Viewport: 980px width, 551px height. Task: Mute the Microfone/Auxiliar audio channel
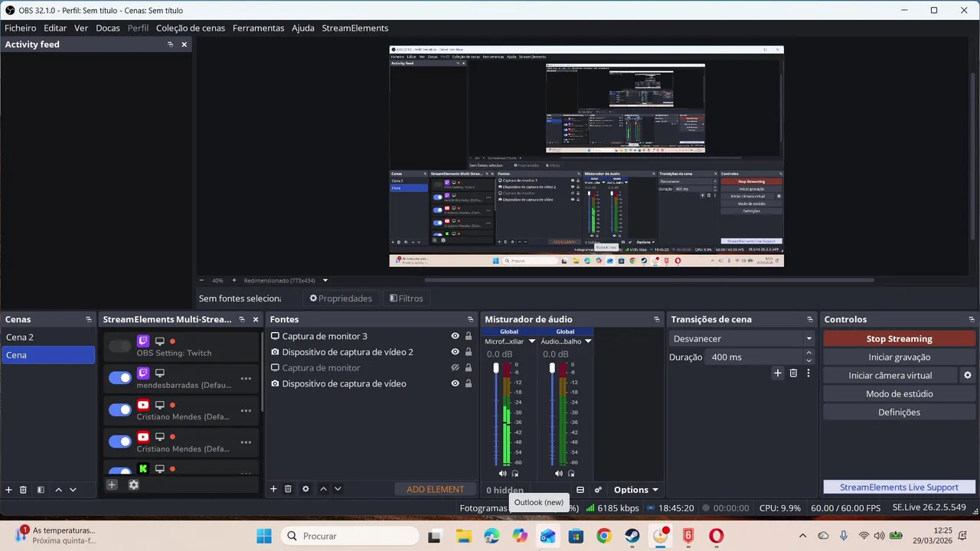tap(503, 474)
